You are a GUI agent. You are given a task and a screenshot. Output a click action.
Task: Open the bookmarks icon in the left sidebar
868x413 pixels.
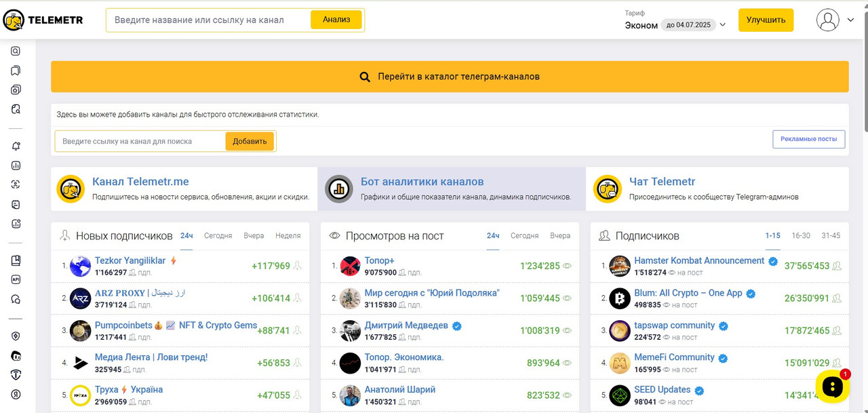coord(16,71)
